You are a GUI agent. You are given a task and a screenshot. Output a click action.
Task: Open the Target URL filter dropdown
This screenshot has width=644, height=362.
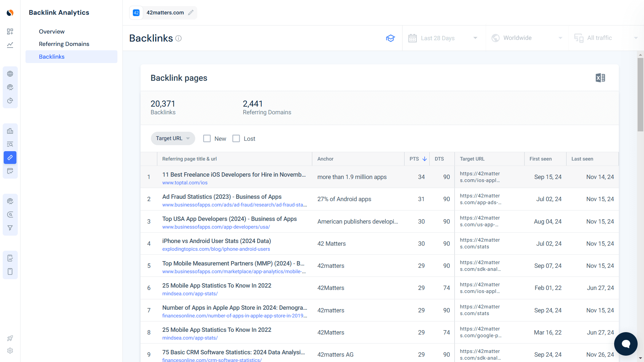coord(173,138)
